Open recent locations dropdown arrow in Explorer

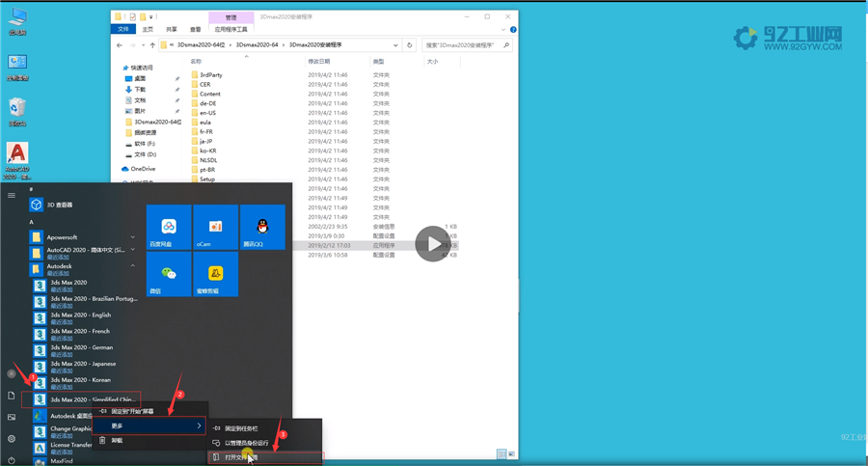[143, 45]
